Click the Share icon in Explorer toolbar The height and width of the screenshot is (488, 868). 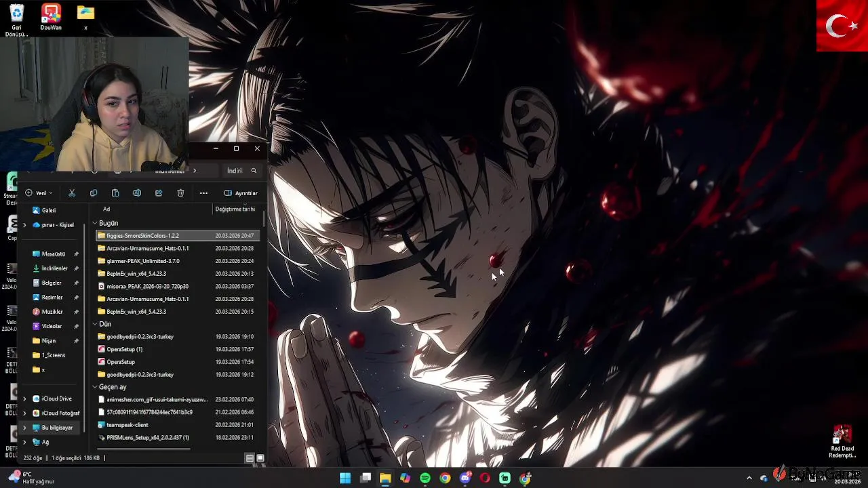159,193
